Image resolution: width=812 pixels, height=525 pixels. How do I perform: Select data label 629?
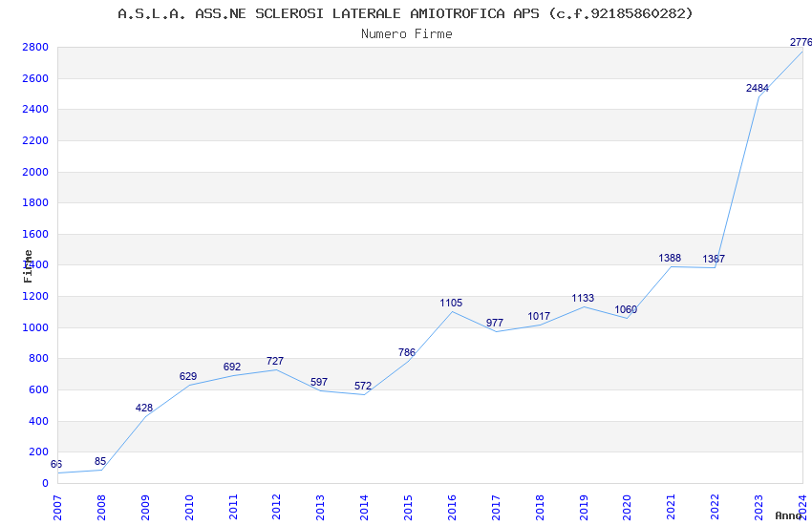point(188,376)
